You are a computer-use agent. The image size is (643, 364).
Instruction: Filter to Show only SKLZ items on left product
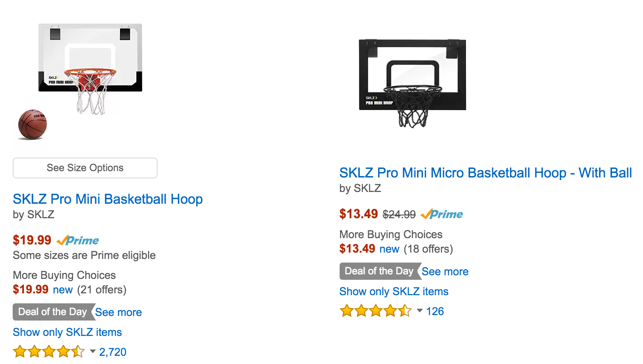click(67, 332)
